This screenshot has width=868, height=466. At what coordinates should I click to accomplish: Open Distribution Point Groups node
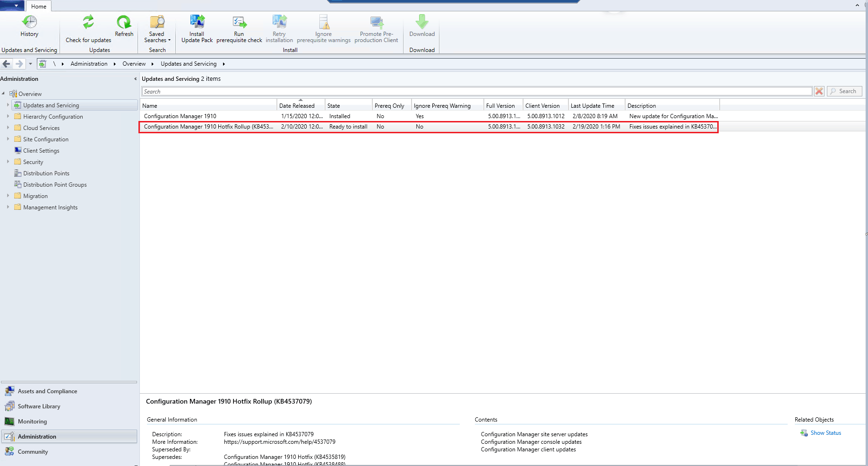(x=55, y=184)
